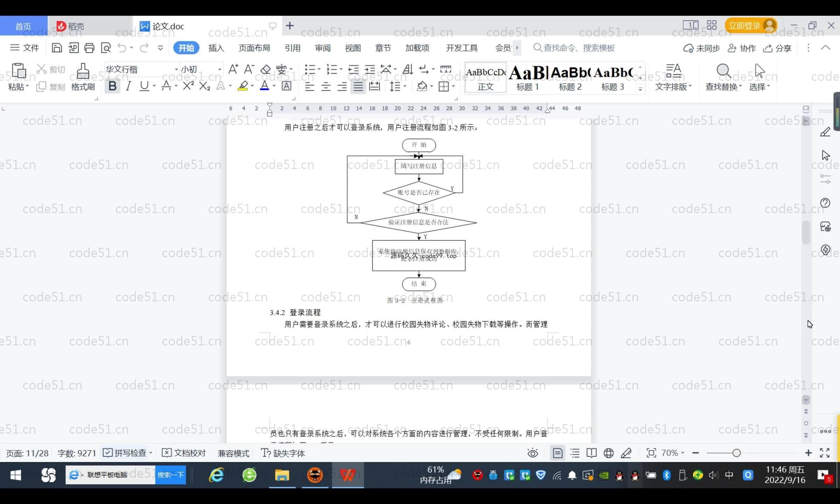Open the 引用 ribbon tab
This screenshot has height=504, width=840.
(x=292, y=48)
